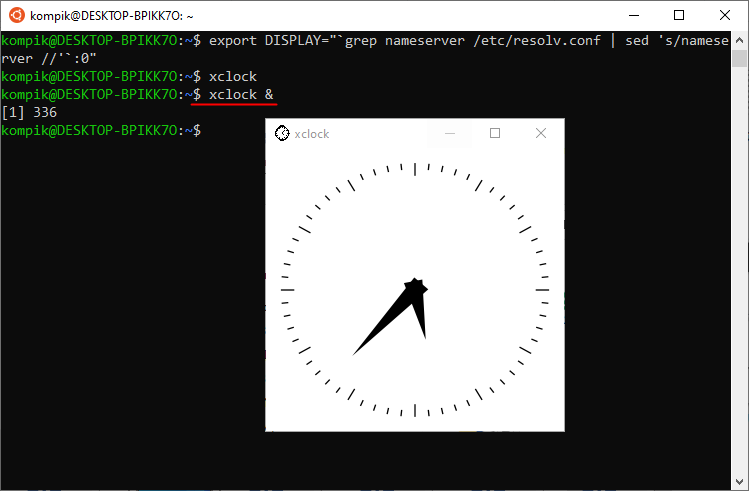Viewport: 749px width, 491px height.
Task: Click the xclock window's clock icon
Action: (x=282, y=133)
